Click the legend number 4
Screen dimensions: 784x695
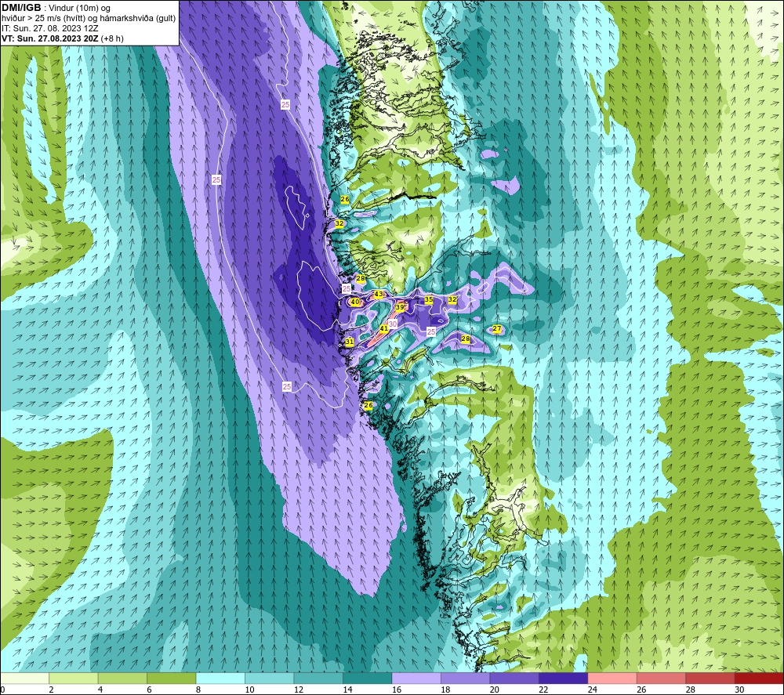(100, 690)
